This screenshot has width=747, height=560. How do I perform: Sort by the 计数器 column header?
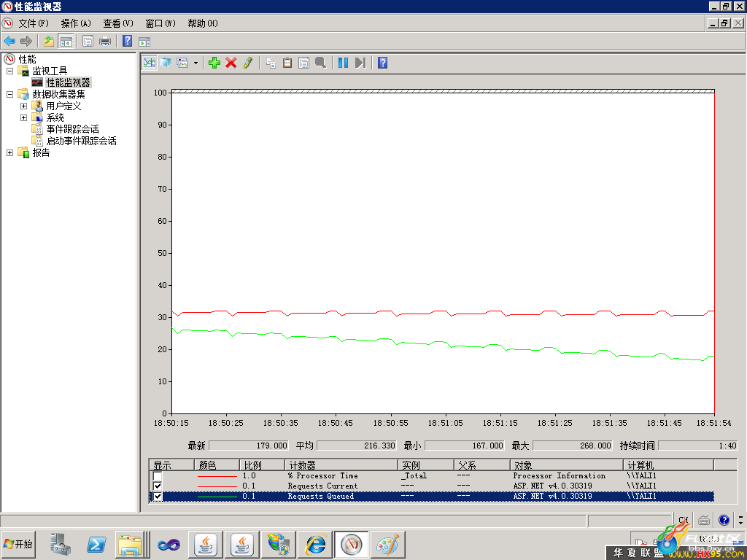pyautogui.click(x=341, y=465)
